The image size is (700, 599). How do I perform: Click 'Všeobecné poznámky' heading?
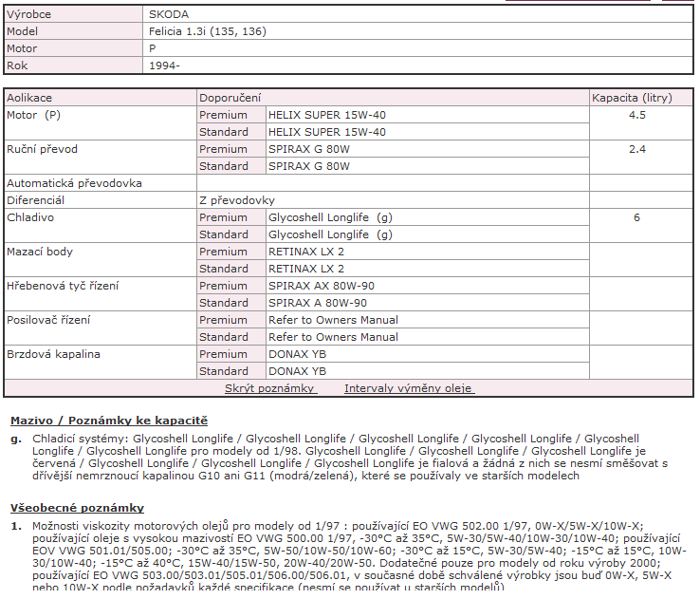pyautogui.click(x=77, y=508)
